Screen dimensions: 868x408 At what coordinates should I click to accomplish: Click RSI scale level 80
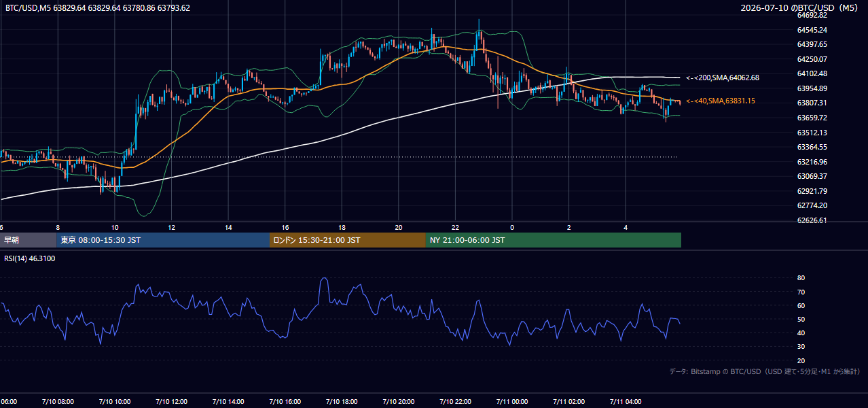tap(801, 278)
